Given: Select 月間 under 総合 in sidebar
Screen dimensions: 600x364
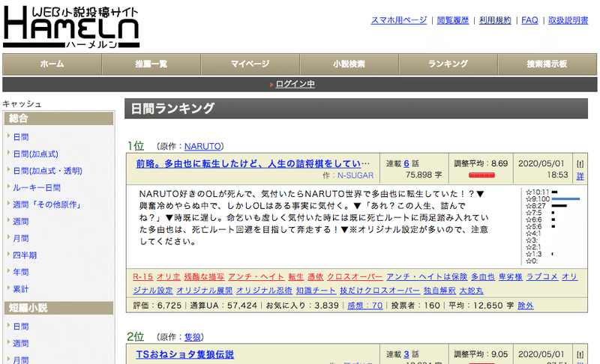Looking at the screenshot, I should (x=21, y=238).
